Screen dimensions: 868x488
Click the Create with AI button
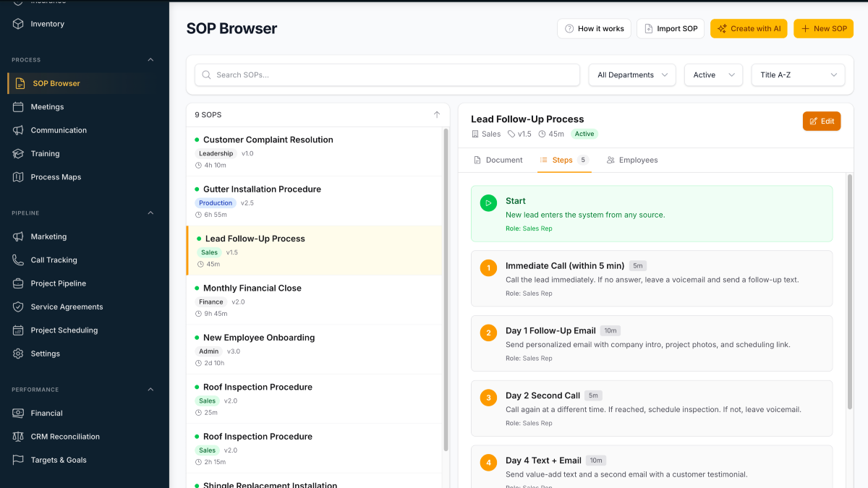(x=749, y=28)
